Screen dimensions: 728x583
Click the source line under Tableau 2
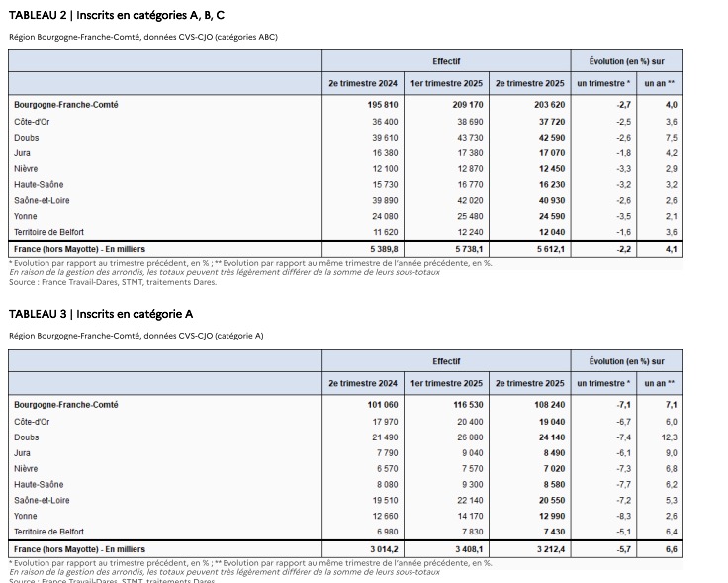(x=113, y=282)
